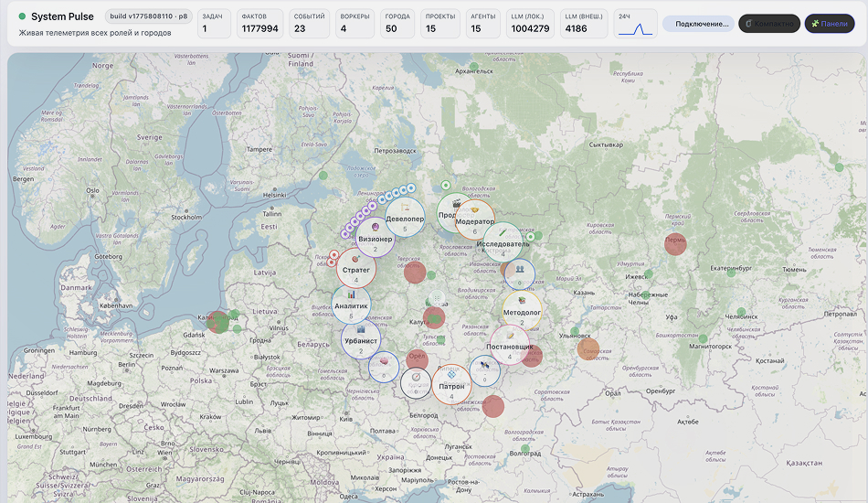Screen dimensions: 868x503
Task: Click the Фактов counter tile
Action: 259,24
